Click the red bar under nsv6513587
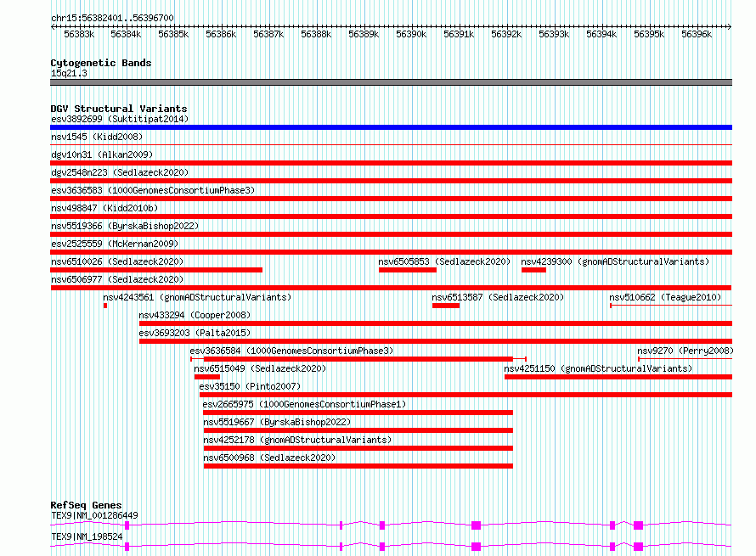 tap(446, 306)
